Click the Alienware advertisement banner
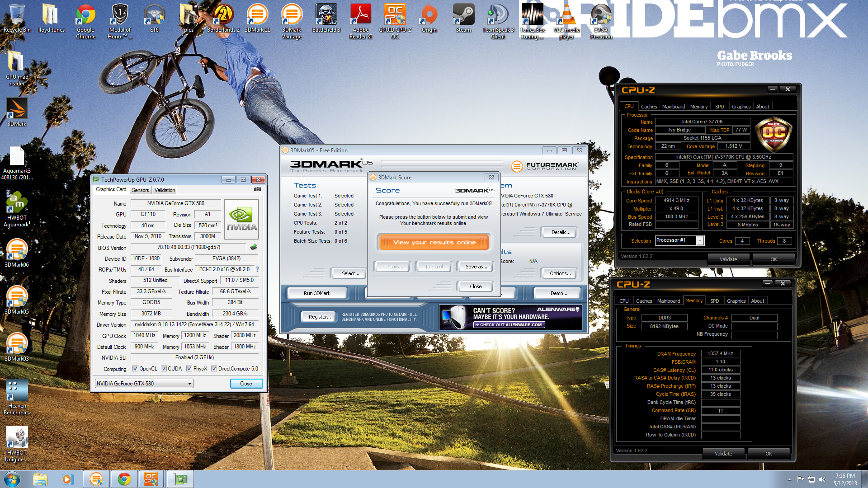 [510, 317]
